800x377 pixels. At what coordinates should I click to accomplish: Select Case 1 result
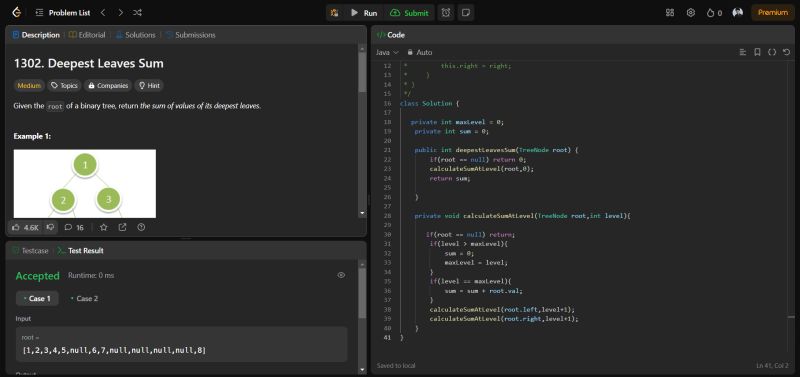pos(37,298)
